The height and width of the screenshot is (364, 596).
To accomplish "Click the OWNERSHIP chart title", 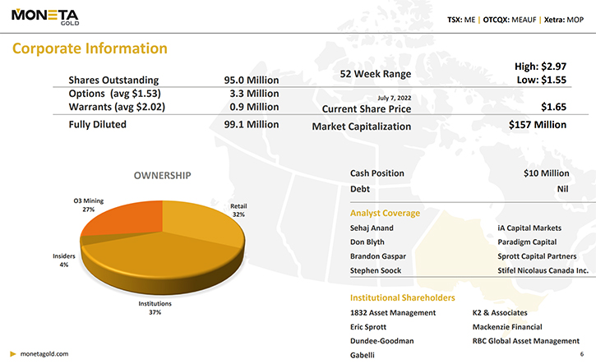I will pos(162,176).
